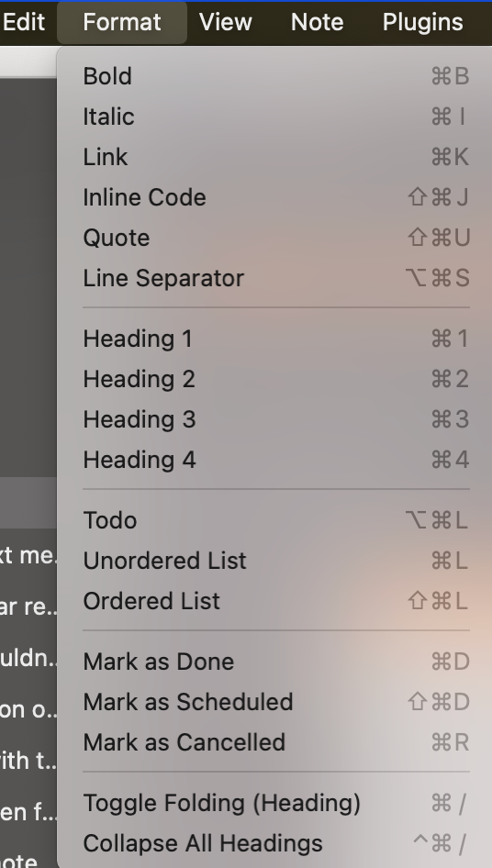Image resolution: width=492 pixels, height=868 pixels.
Task: Choose Mark as Scheduled
Action: [x=276, y=701]
